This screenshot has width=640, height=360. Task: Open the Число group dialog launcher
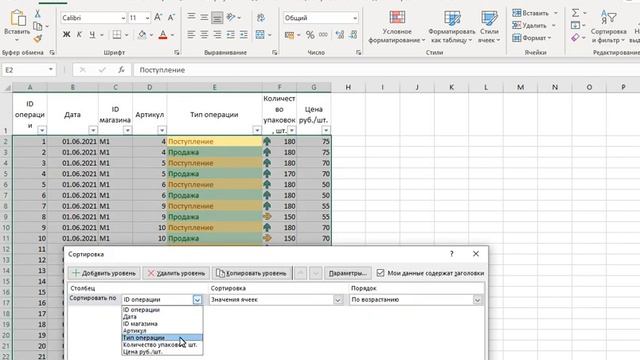358,53
